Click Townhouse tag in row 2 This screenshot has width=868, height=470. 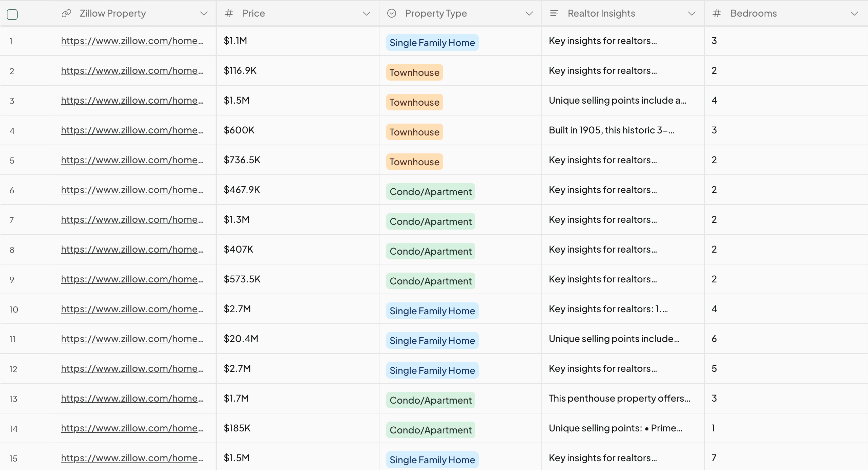414,72
